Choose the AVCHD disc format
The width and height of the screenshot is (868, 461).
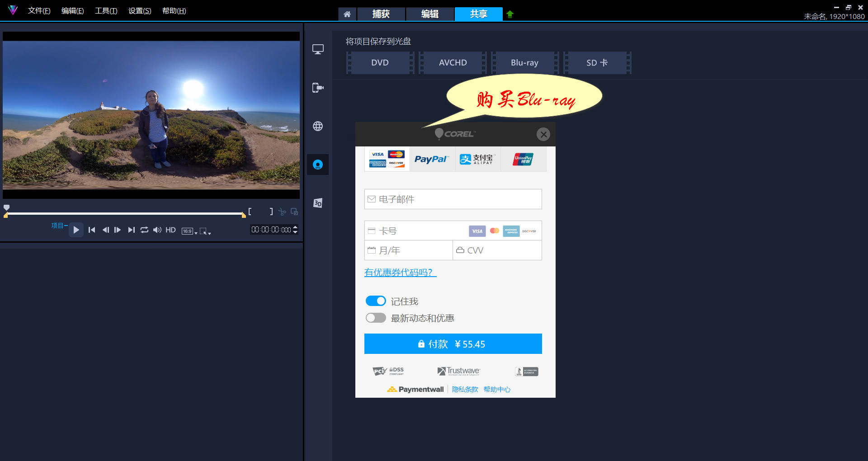click(453, 63)
